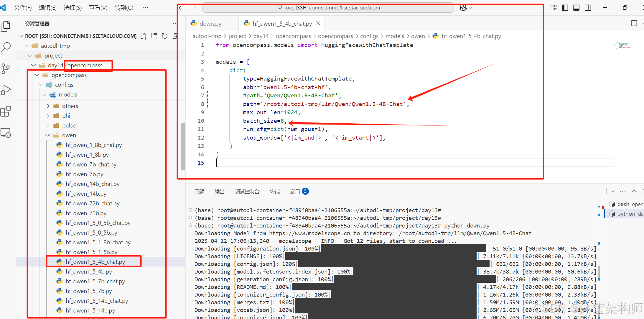Open the Explorer view in activity bar
The width and height of the screenshot is (644, 319).
point(6,26)
